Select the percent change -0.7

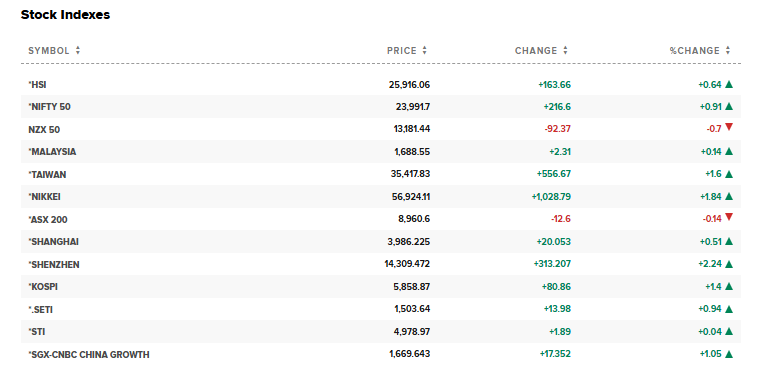pos(714,129)
